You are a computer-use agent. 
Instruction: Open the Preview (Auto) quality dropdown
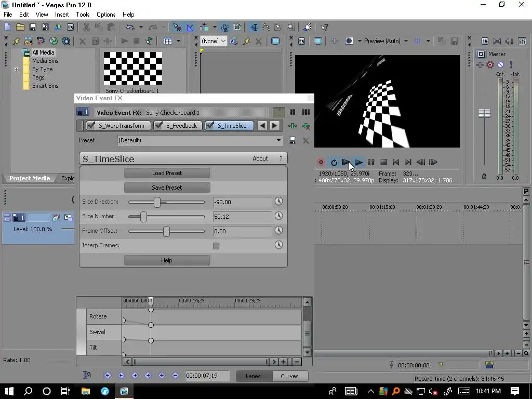[406, 41]
